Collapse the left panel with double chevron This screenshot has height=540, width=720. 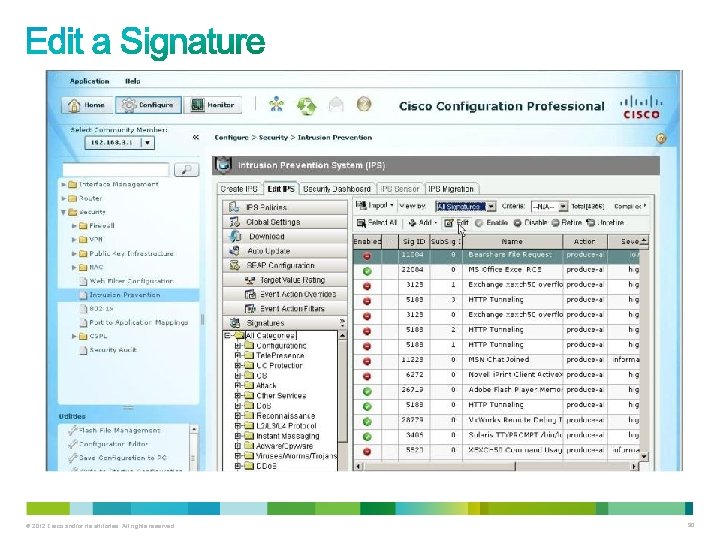pyautogui.click(x=196, y=137)
